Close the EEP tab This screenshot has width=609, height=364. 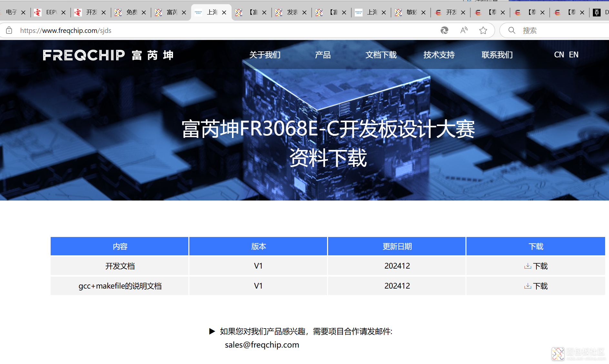(x=64, y=13)
